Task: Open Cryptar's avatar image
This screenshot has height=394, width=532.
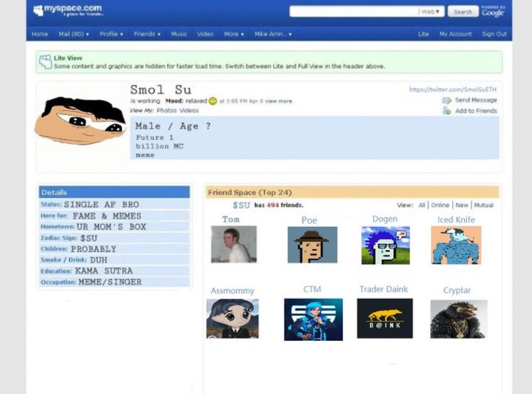Action: pyautogui.click(x=459, y=319)
